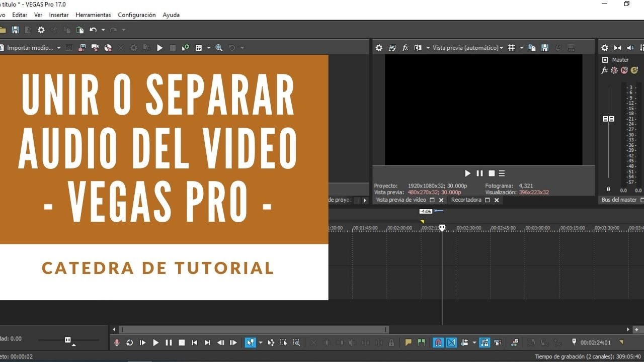This screenshot has height=362, width=644.
Task: Expand undo history dropdown arrow
Action: tap(103, 30)
